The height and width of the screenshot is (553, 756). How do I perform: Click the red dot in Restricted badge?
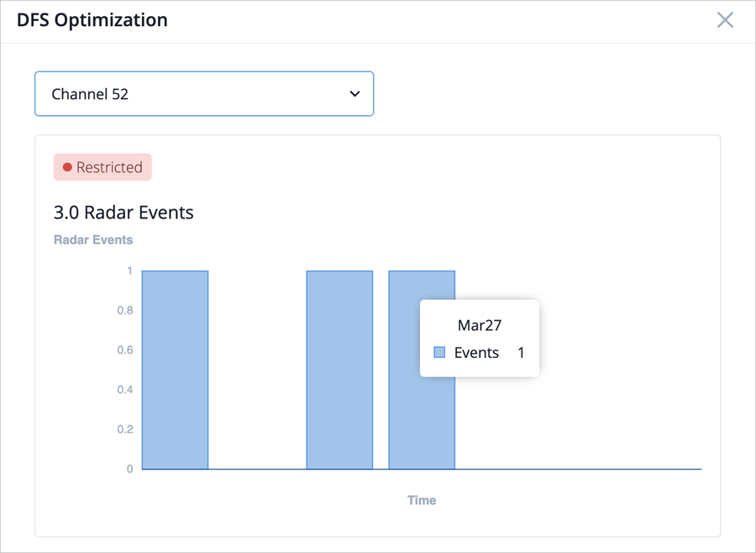pos(67,167)
